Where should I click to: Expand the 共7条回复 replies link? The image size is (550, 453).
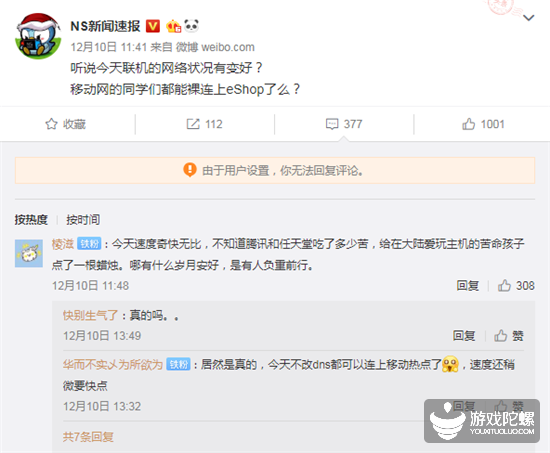pyautogui.click(x=88, y=437)
